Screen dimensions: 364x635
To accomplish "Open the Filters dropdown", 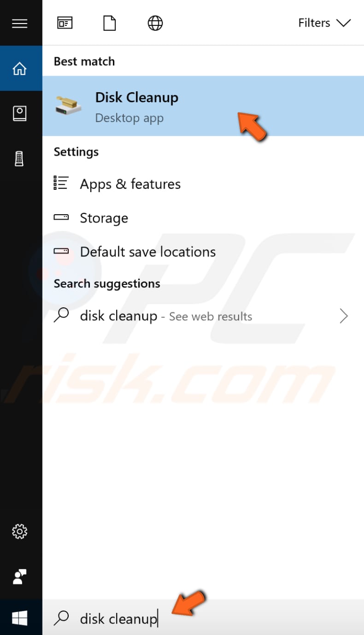I will pos(324,23).
